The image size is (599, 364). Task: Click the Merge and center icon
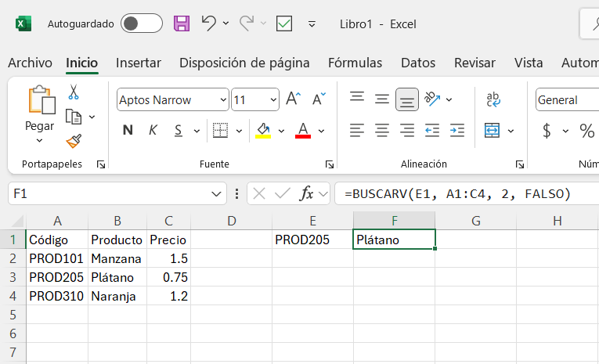(x=492, y=130)
